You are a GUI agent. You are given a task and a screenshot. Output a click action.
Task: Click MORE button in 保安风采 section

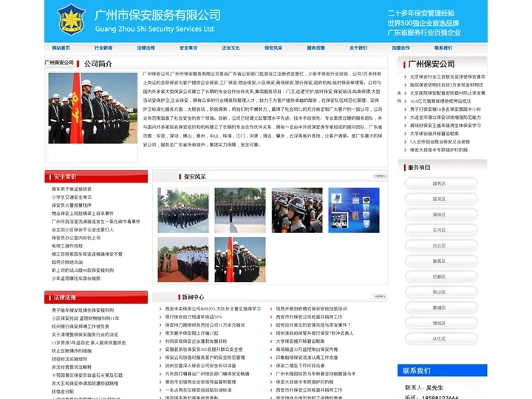380,176
